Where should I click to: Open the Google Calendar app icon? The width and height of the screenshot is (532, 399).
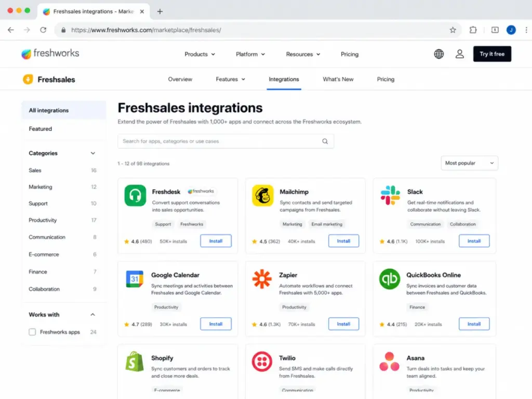pos(135,279)
